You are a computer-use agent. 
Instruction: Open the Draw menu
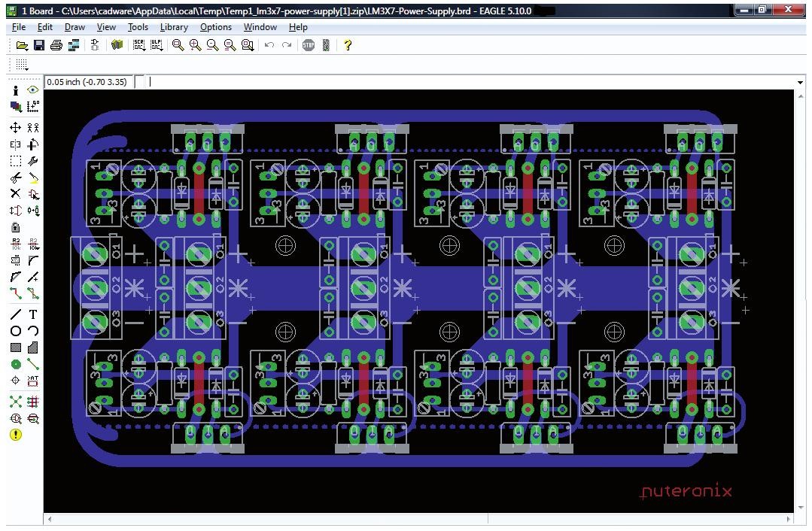click(x=75, y=27)
